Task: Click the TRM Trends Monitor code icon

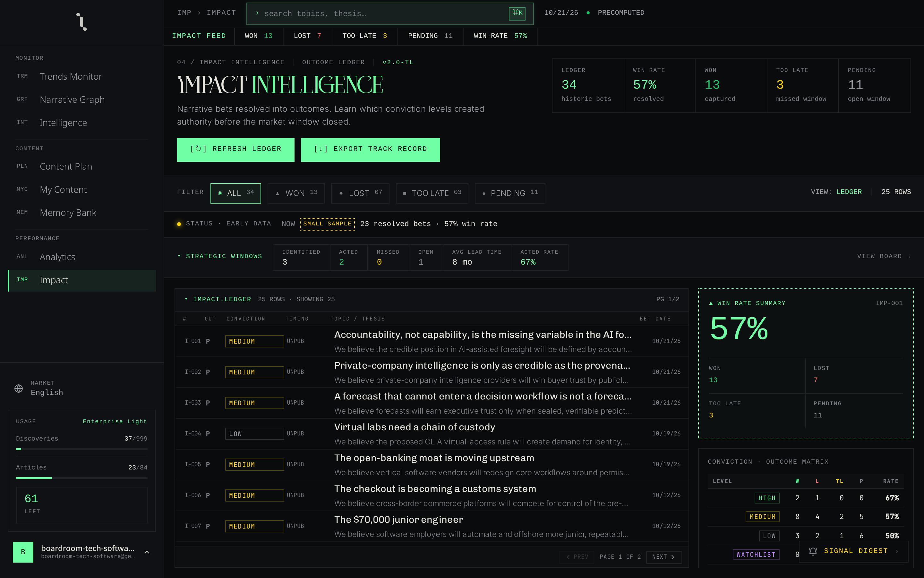Action: click(x=22, y=76)
